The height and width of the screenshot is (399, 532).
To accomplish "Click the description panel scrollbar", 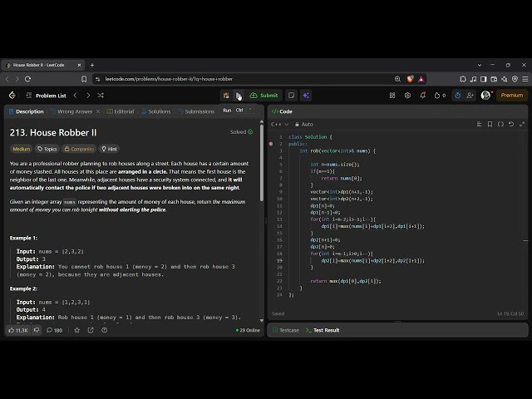I will [x=262, y=162].
